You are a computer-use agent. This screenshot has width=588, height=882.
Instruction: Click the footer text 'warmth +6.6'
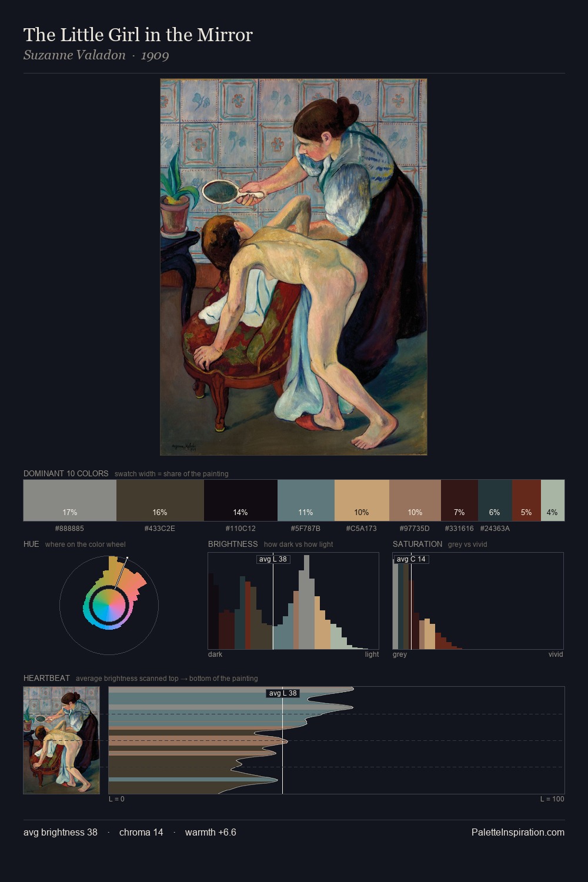click(211, 833)
